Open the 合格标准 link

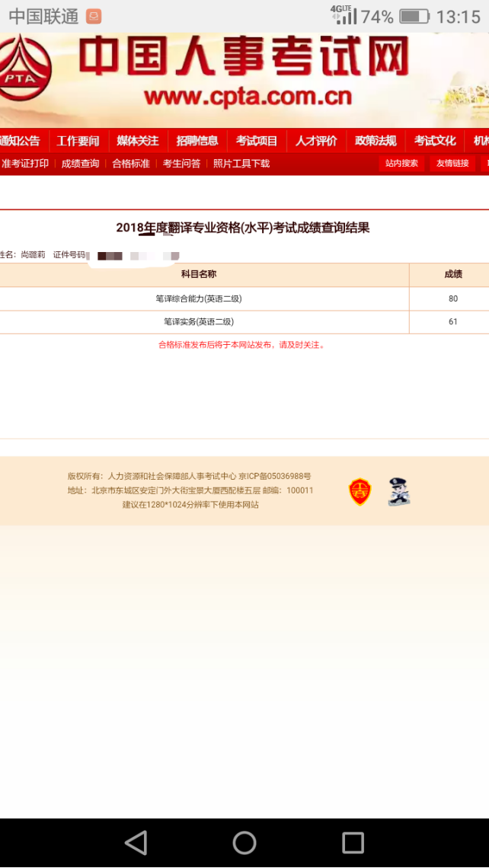131,164
